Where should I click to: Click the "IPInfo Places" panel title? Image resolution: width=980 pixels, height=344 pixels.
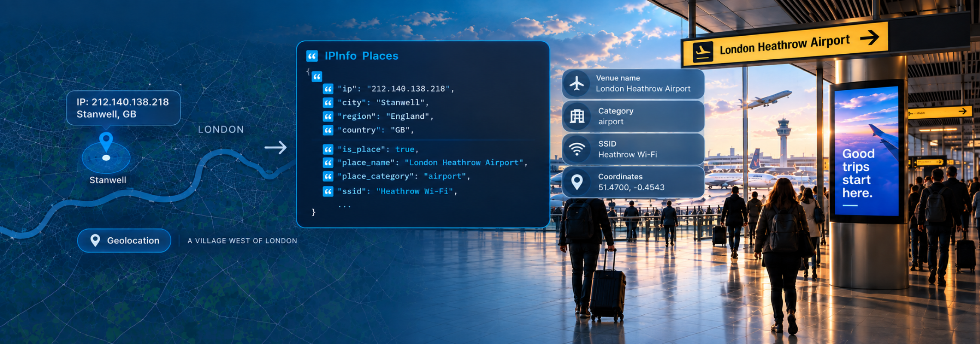[361, 56]
